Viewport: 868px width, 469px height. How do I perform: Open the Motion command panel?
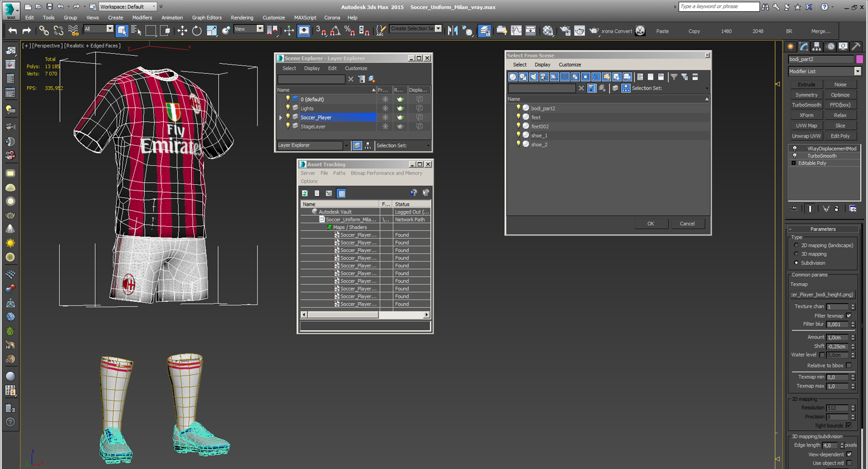point(830,46)
